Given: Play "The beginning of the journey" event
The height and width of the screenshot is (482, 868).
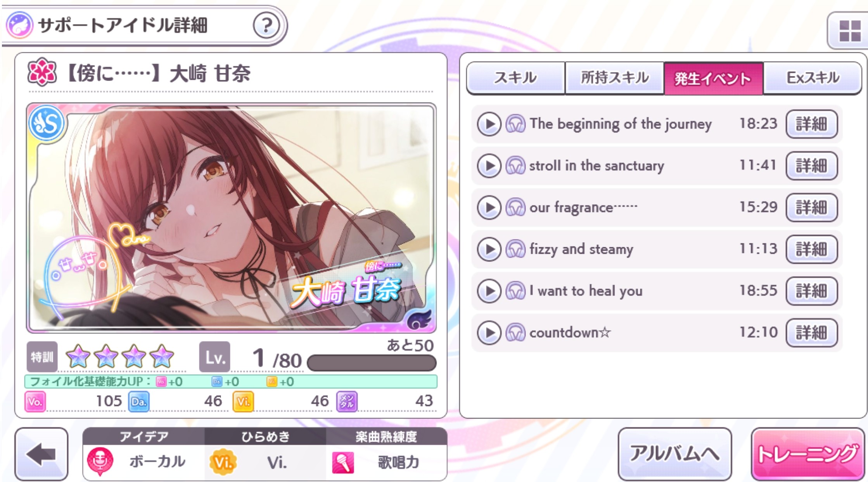Looking at the screenshot, I should click(x=489, y=124).
